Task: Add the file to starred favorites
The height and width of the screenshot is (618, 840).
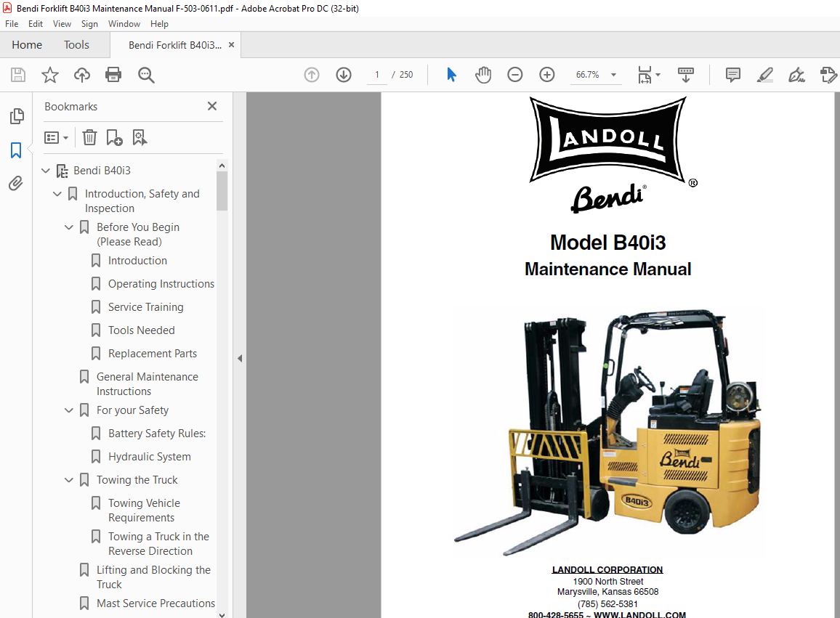Action: (x=50, y=75)
